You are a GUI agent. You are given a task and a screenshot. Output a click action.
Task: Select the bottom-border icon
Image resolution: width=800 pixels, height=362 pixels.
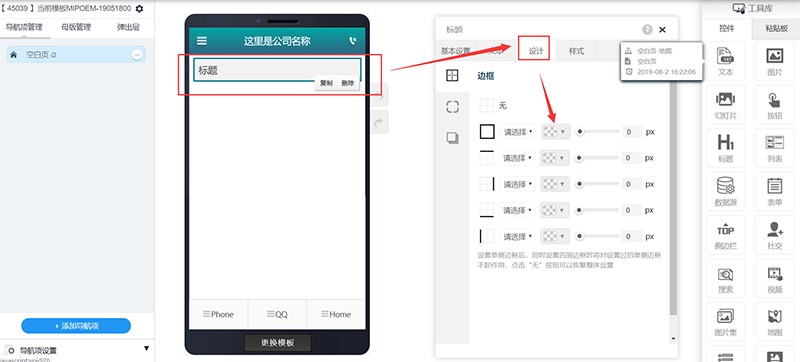pos(487,210)
